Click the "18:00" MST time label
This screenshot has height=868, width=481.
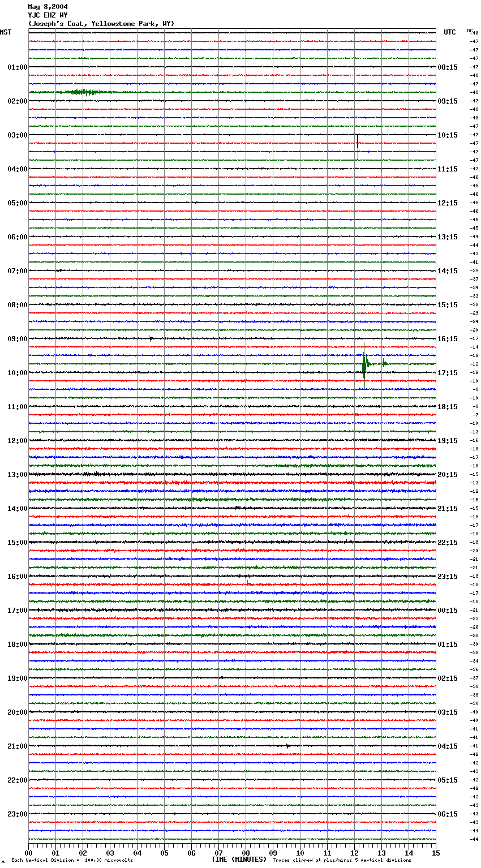pos(18,644)
